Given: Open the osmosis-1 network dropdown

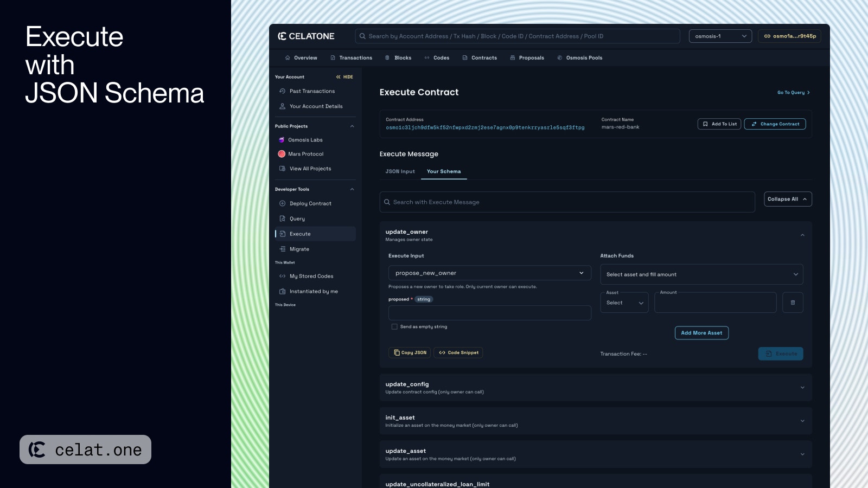Looking at the screenshot, I should 720,36.
